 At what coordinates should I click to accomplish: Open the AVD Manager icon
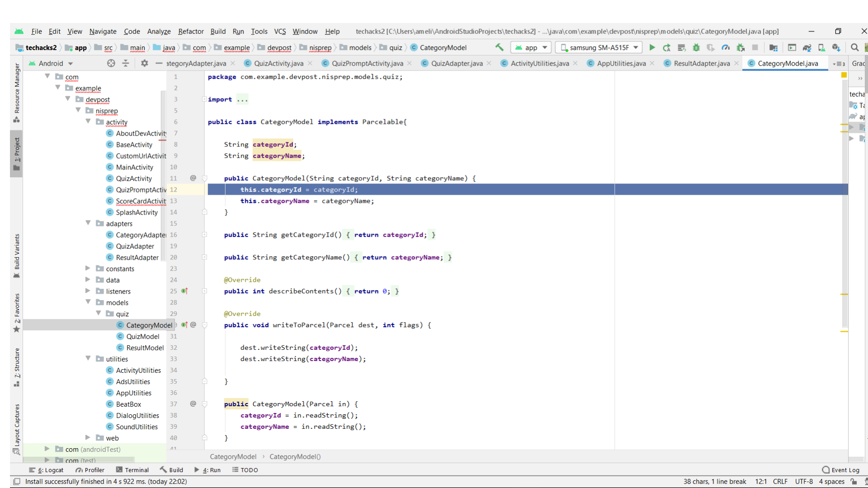(x=821, y=47)
